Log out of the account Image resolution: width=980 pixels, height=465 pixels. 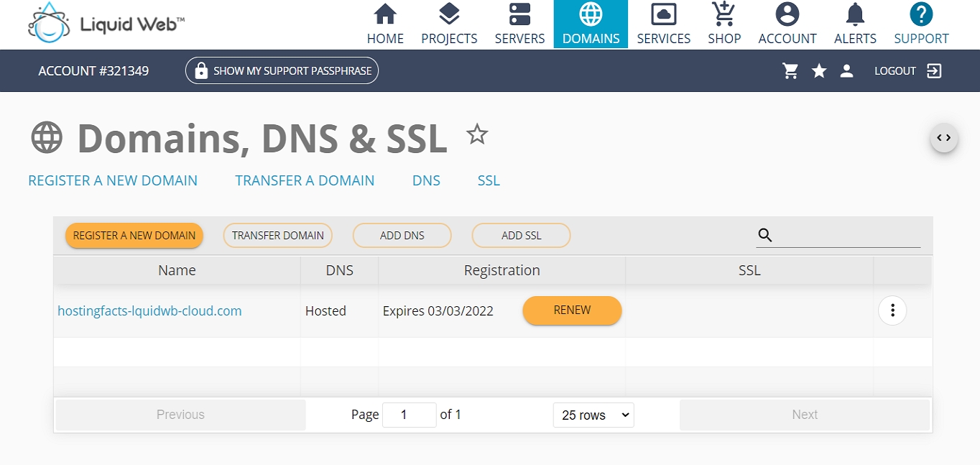(908, 70)
